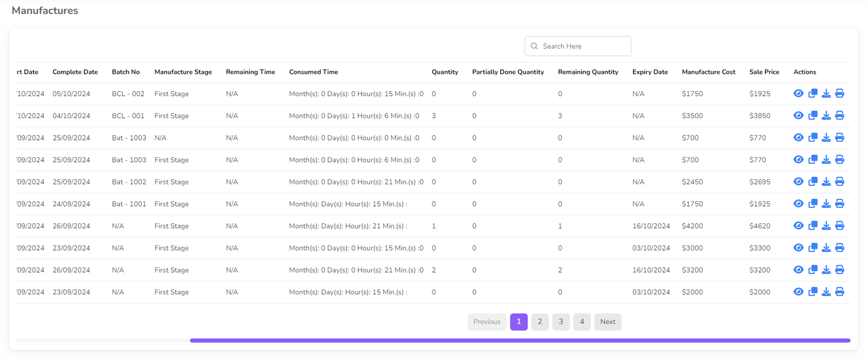Click the Previous pagination button
The height and width of the screenshot is (360, 868).
(x=487, y=322)
